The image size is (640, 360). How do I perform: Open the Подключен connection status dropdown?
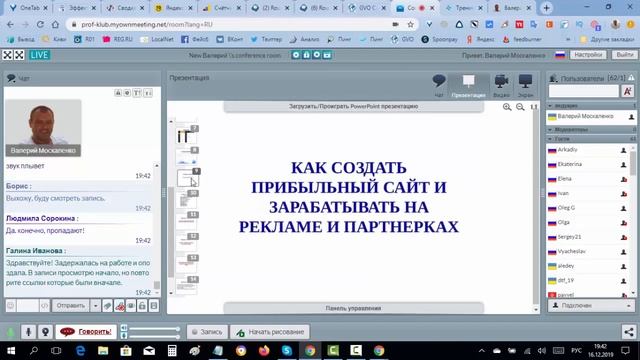[591, 306]
